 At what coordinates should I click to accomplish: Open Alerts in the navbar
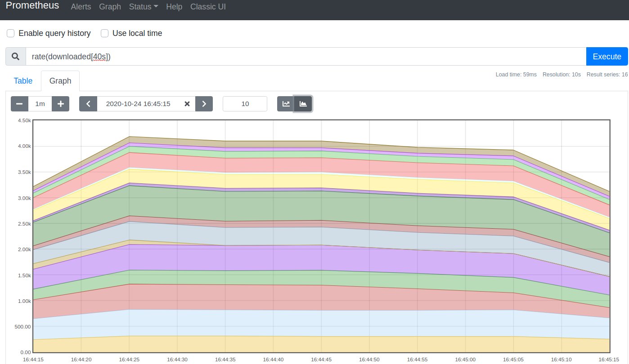point(81,7)
